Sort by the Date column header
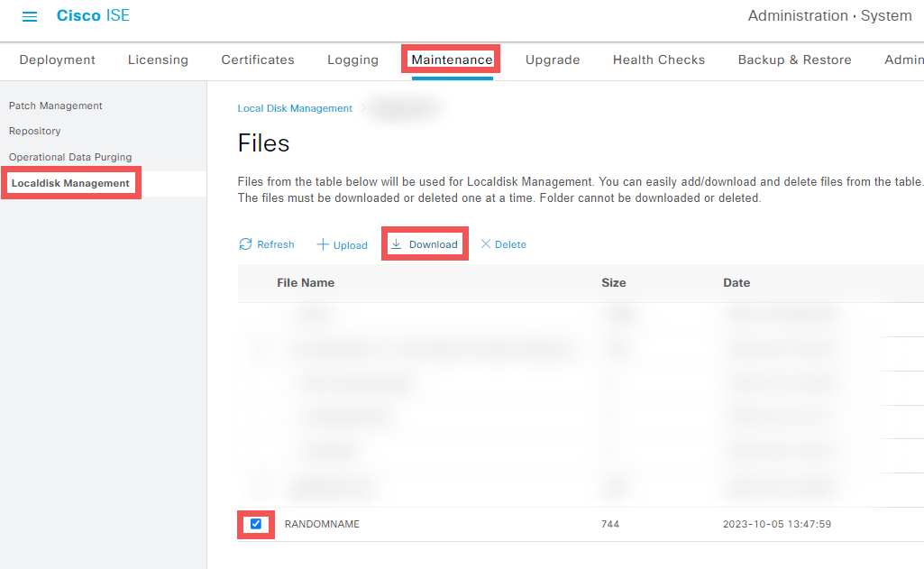The height and width of the screenshot is (569, 924). (x=736, y=282)
